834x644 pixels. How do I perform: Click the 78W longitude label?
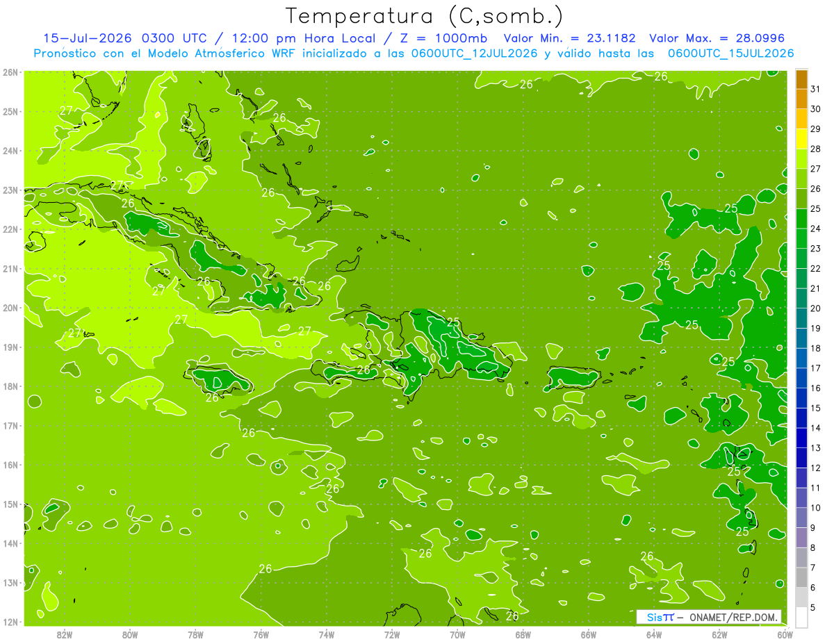pos(195,634)
